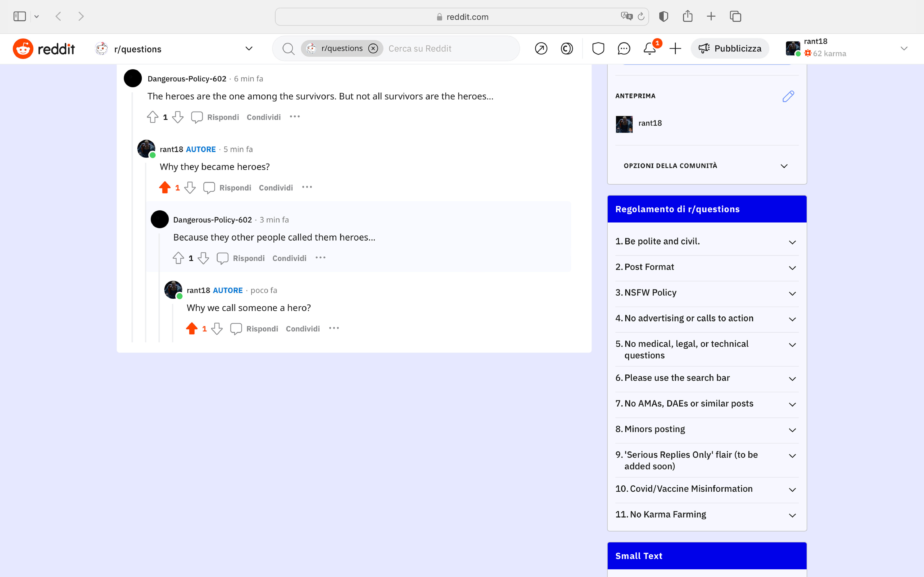Click the Pubblicizza button

[x=730, y=49]
